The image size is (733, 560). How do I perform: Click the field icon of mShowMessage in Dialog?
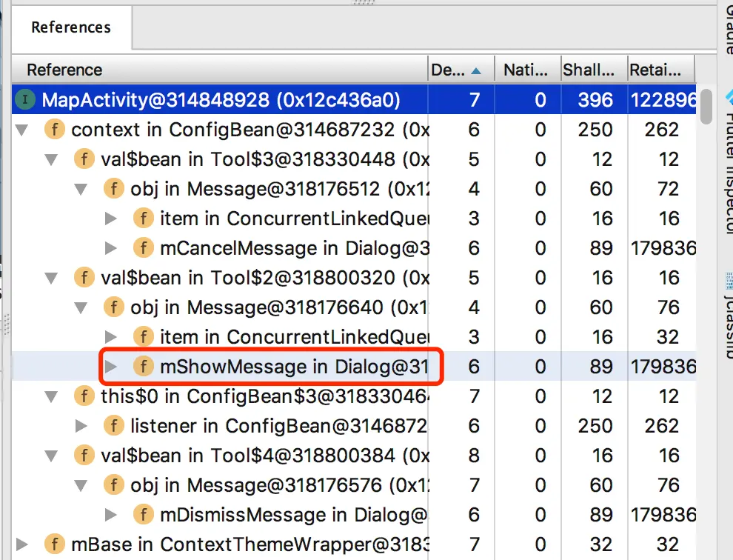click(x=144, y=366)
